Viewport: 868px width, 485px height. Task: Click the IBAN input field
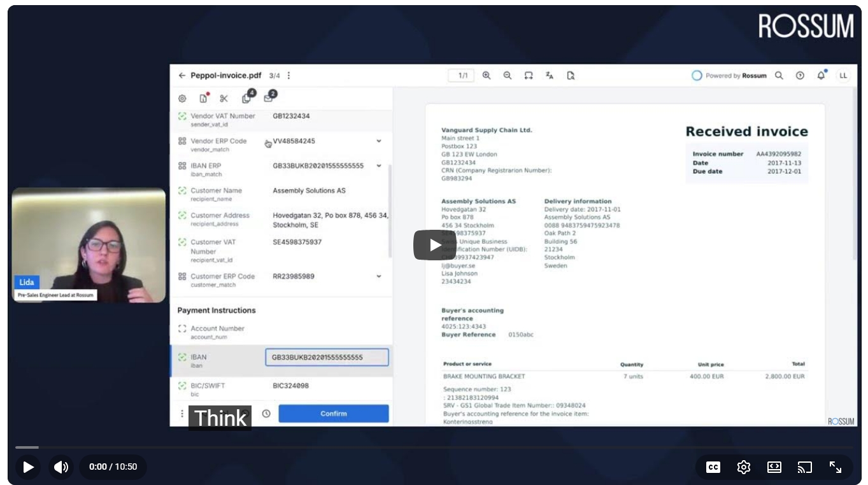tap(326, 357)
